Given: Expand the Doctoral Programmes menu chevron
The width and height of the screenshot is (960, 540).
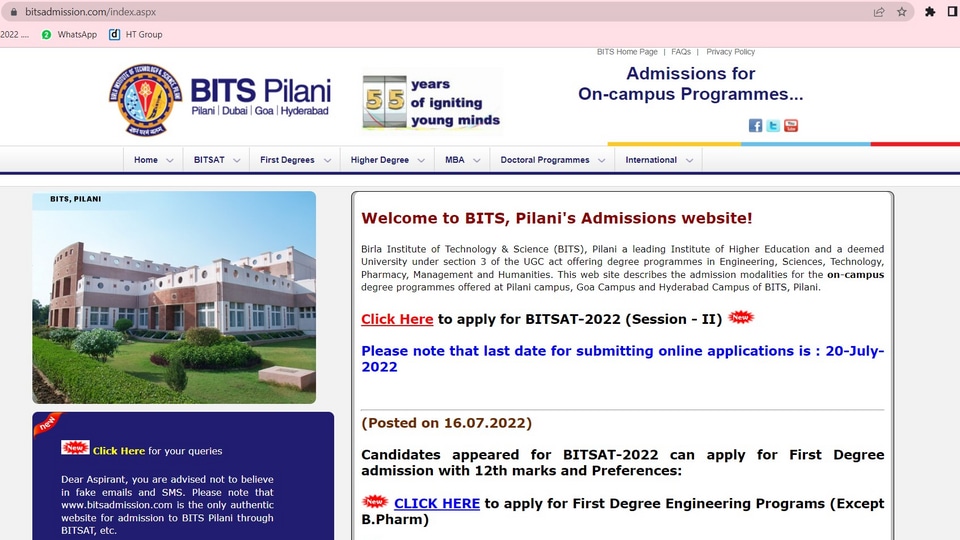Looking at the screenshot, I should click(x=601, y=160).
